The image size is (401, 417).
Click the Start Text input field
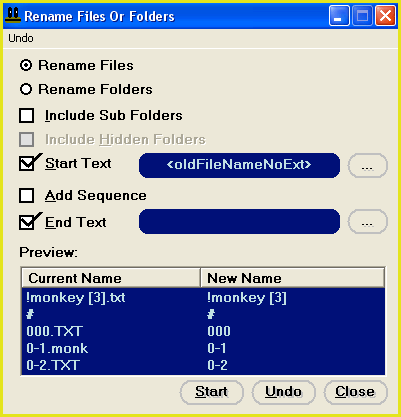[x=239, y=165]
